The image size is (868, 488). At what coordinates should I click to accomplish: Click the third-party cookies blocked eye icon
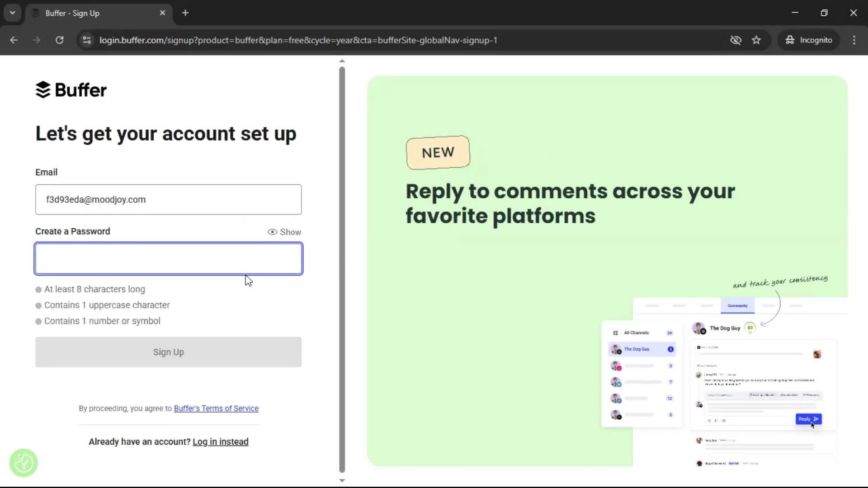pos(736,40)
